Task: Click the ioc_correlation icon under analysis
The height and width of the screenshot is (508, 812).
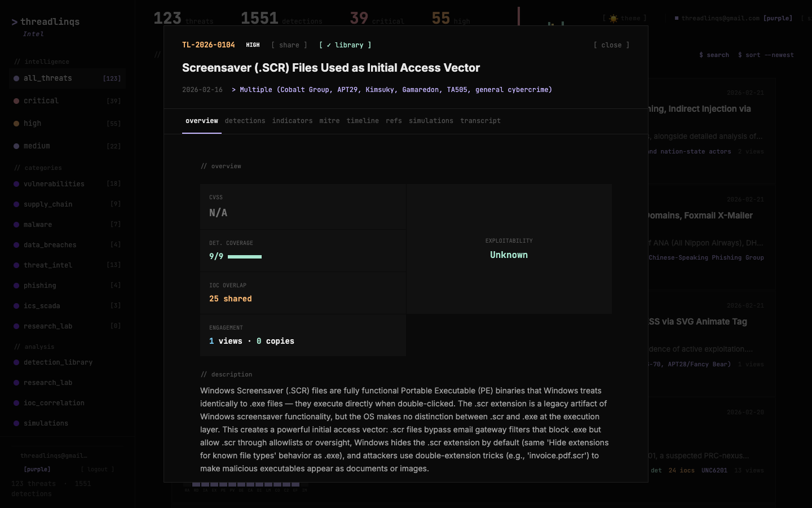Action: [x=16, y=402]
